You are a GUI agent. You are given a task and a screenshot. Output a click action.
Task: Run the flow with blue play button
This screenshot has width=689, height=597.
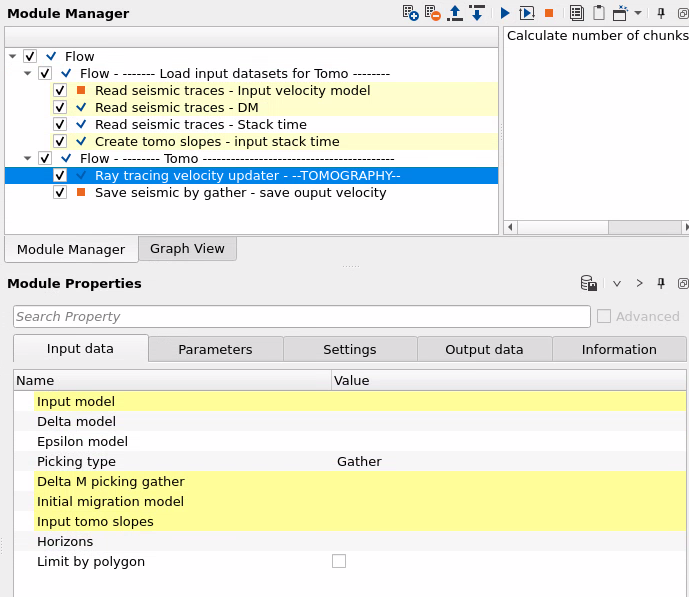505,13
